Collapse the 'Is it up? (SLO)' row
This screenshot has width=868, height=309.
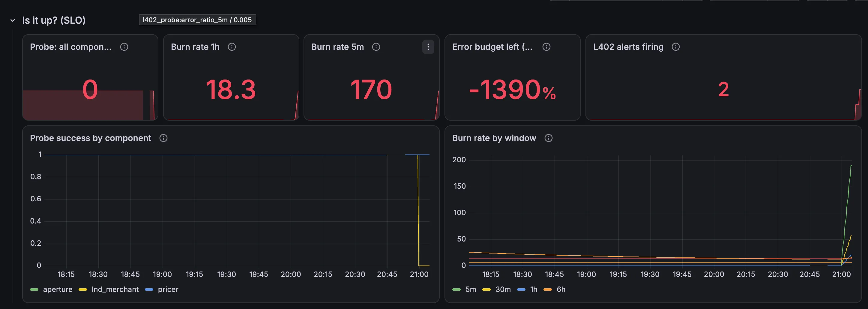pos(13,21)
